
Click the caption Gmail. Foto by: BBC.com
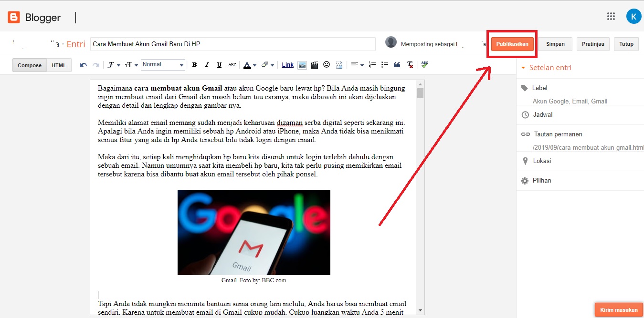point(254,280)
